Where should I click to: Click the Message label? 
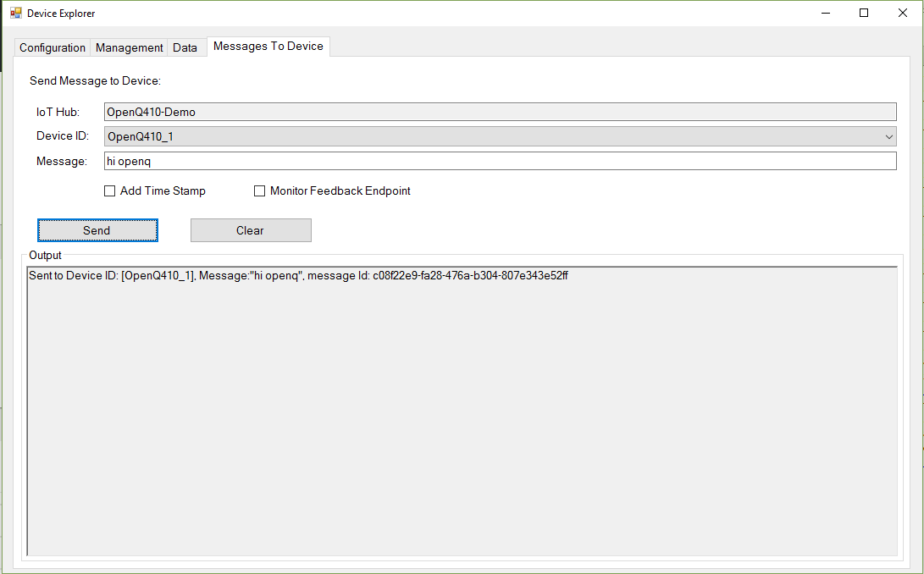click(61, 162)
